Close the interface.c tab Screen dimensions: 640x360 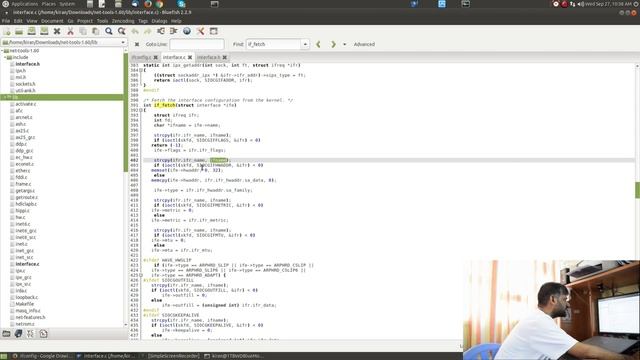pos(190,58)
